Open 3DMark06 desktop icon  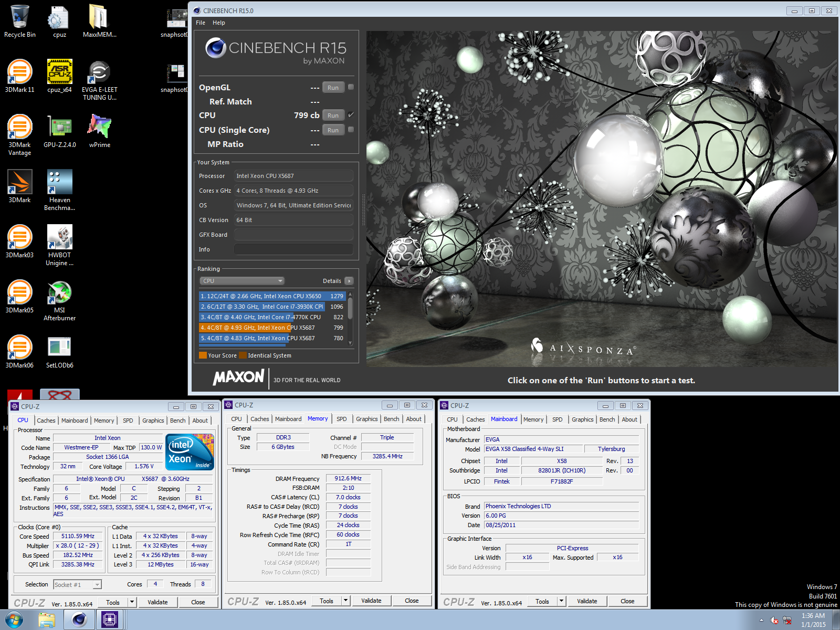click(20, 352)
